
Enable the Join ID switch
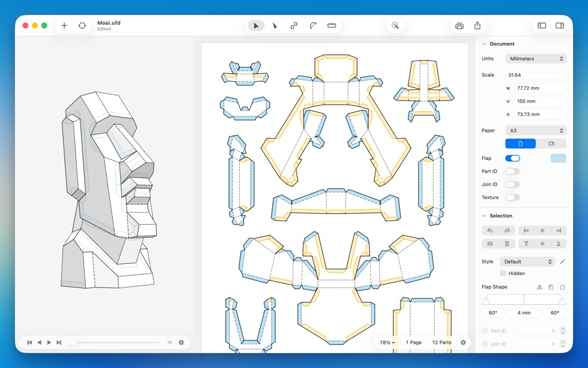(x=512, y=185)
